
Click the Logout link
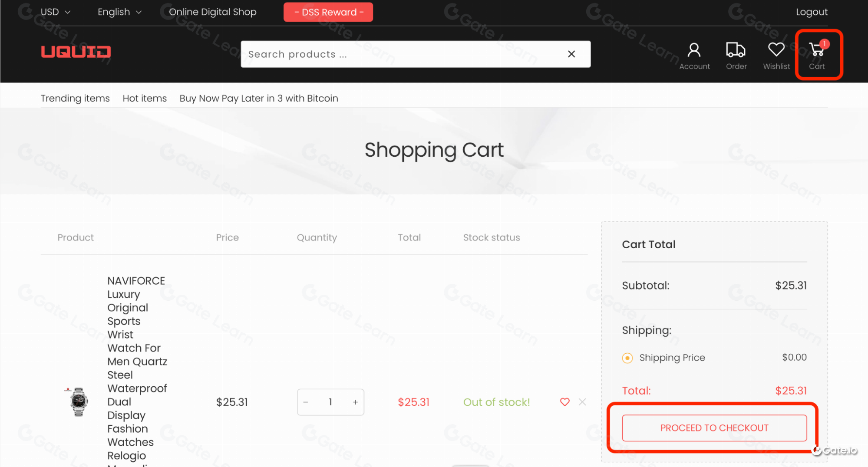[812, 12]
